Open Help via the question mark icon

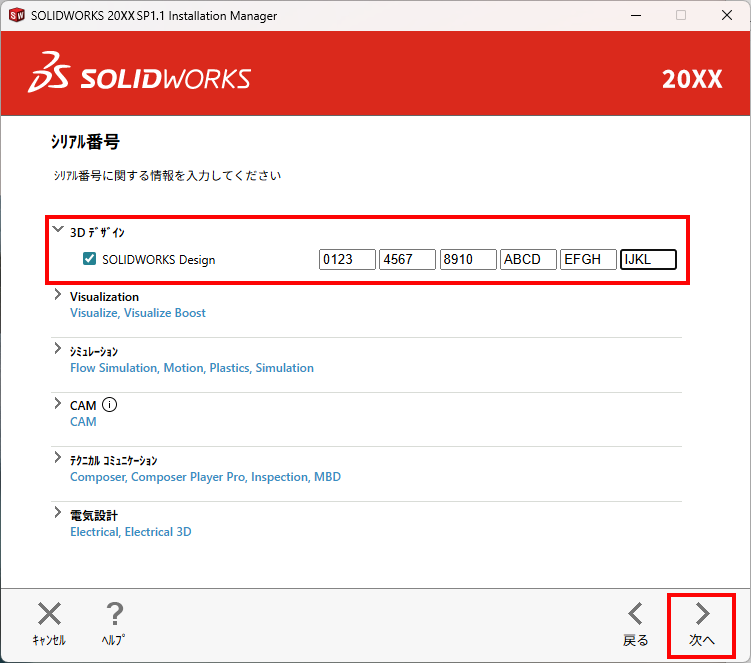(114, 614)
